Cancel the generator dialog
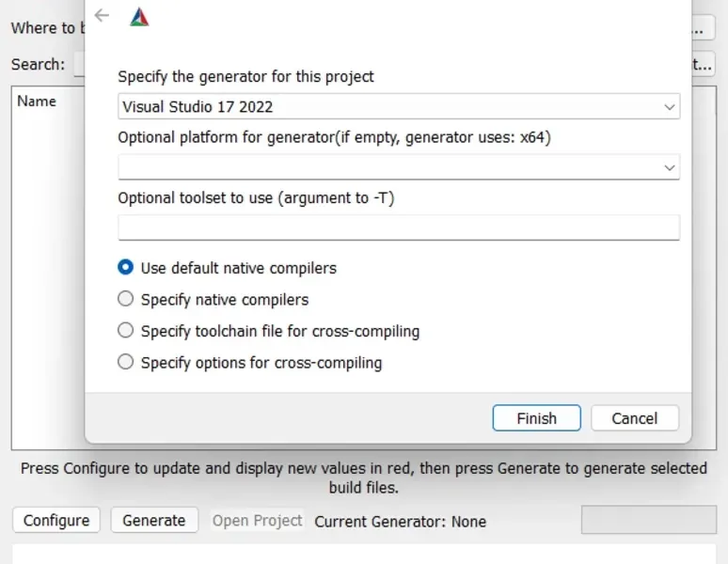 pyautogui.click(x=634, y=418)
